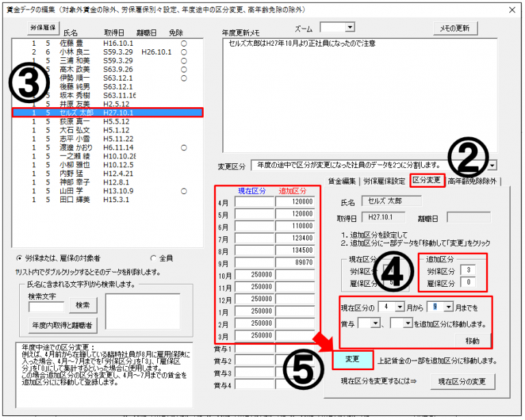525x420 pixels.
Task: Click the cyan 変更 button
Action: point(352,359)
